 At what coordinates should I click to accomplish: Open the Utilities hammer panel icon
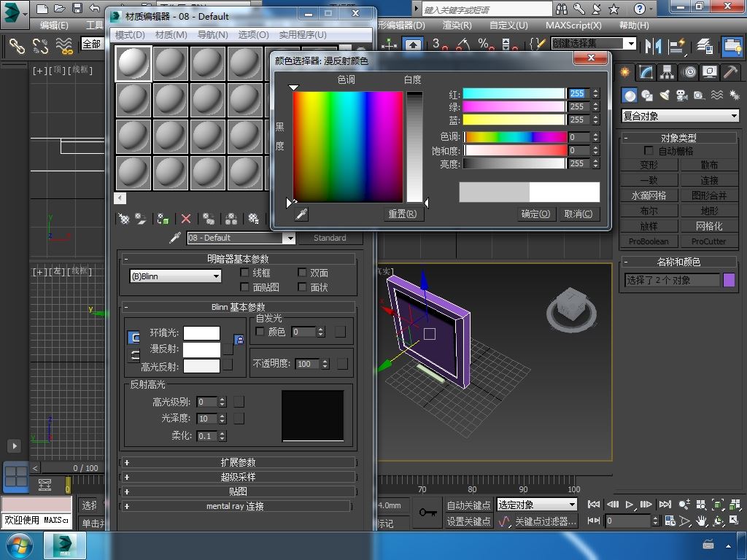point(730,72)
